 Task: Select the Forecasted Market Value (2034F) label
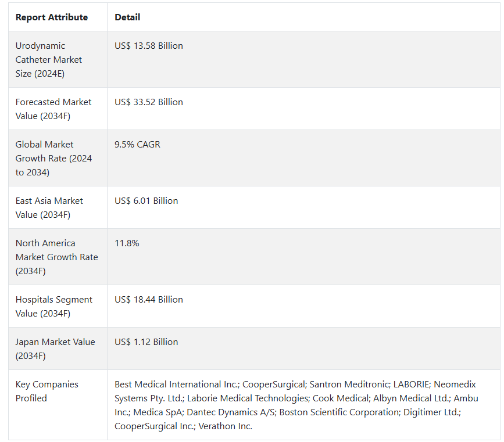(x=53, y=109)
